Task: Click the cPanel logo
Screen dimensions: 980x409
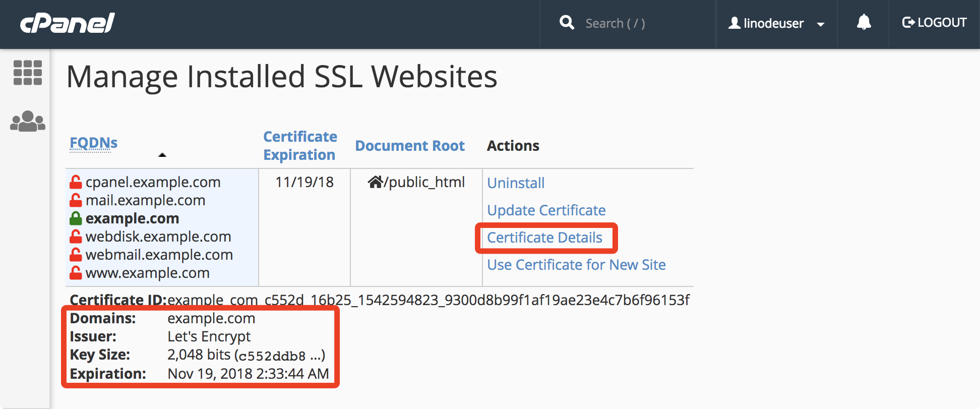Action: [68, 23]
